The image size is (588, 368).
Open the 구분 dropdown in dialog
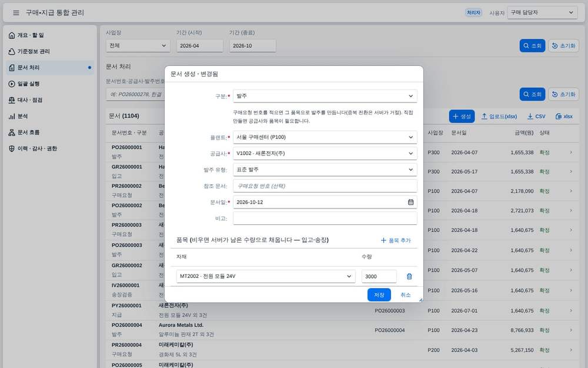coord(325,96)
